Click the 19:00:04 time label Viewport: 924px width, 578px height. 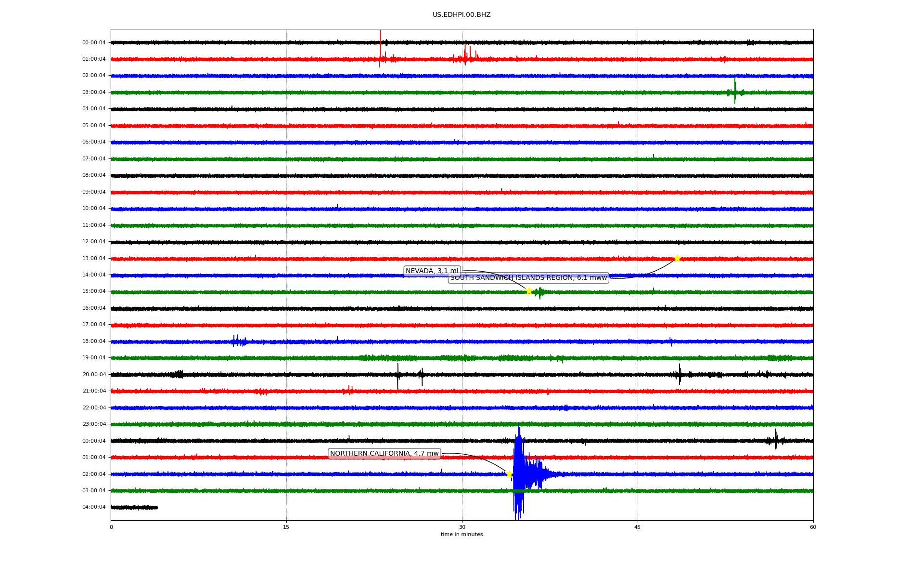(94, 358)
